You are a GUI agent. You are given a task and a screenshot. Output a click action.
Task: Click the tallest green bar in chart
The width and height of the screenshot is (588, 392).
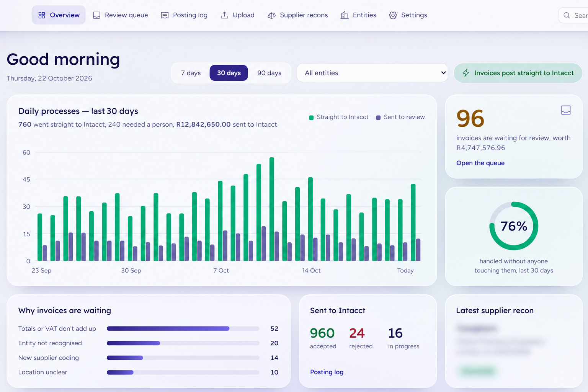pos(272,209)
